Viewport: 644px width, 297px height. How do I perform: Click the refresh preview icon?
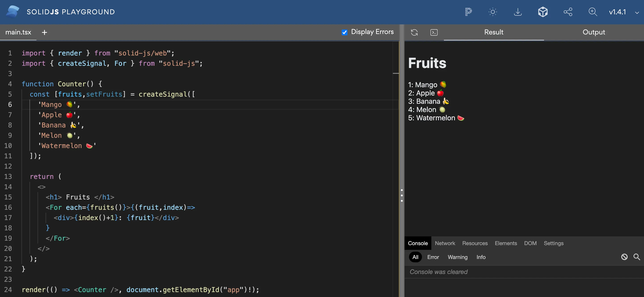[414, 32]
